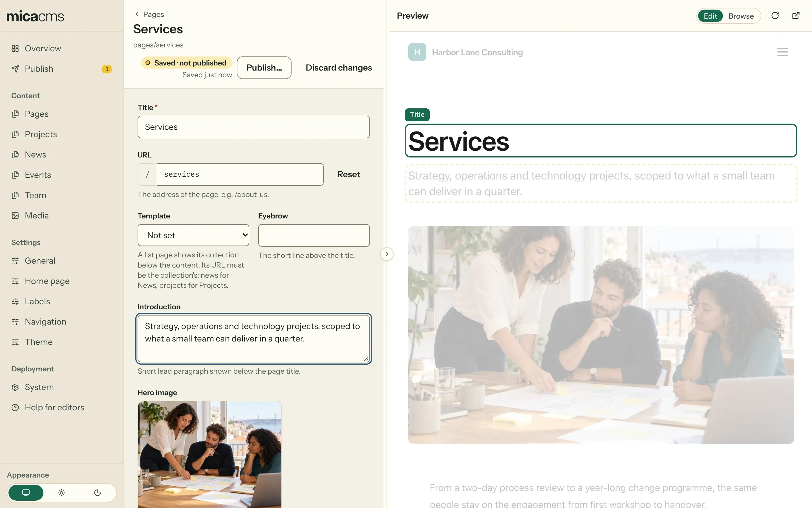
Task: Switch preview to Browse mode
Action: click(x=741, y=16)
